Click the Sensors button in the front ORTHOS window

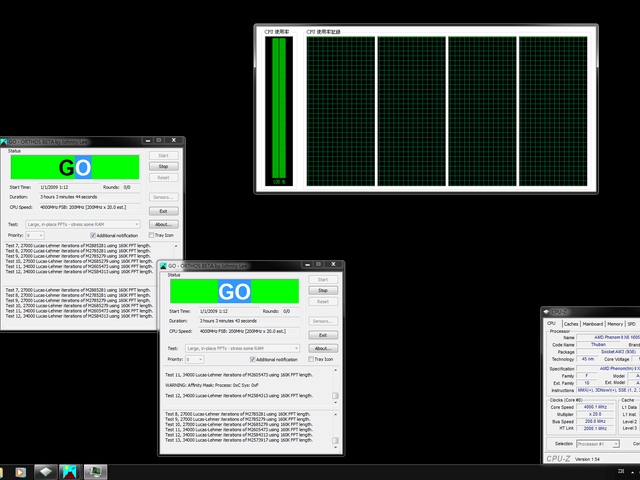point(323,321)
